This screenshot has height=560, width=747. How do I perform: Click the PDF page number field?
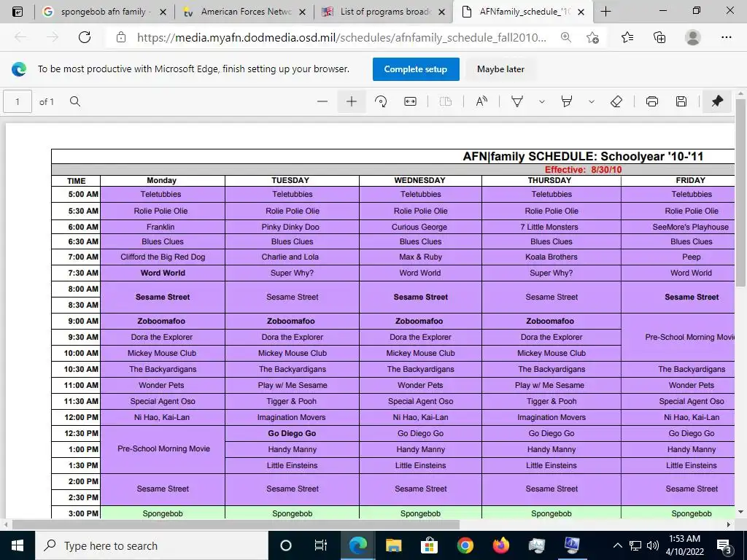(x=18, y=101)
